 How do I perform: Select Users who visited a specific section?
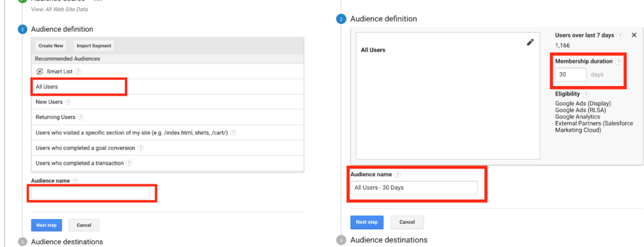(168, 133)
